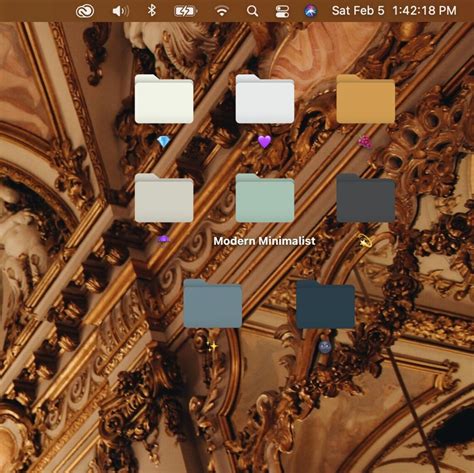Select the dark navy folder
The width and height of the screenshot is (474, 473).
[x=325, y=304]
